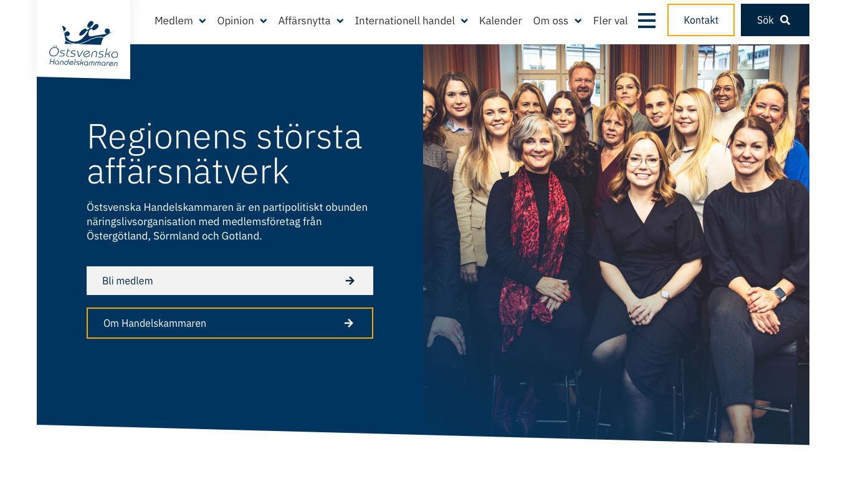Select the Opinion menu label
This screenshot has height=489, width=868.
(x=236, y=21)
